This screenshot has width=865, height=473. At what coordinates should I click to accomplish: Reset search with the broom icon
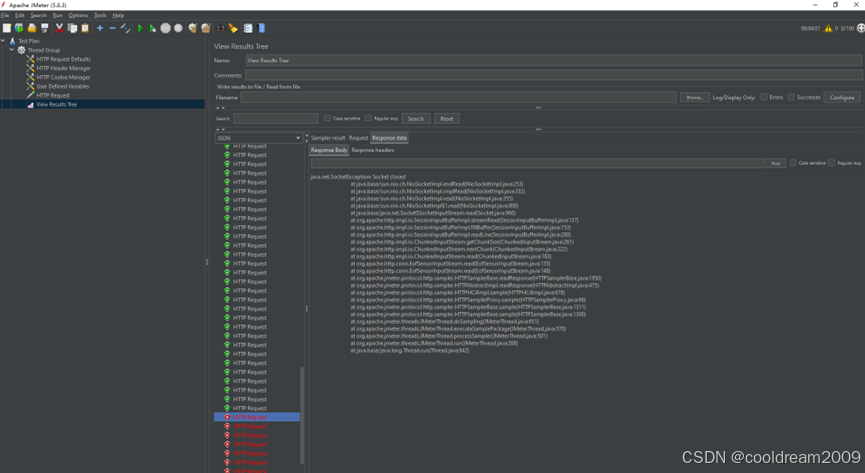click(x=233, y=28)
